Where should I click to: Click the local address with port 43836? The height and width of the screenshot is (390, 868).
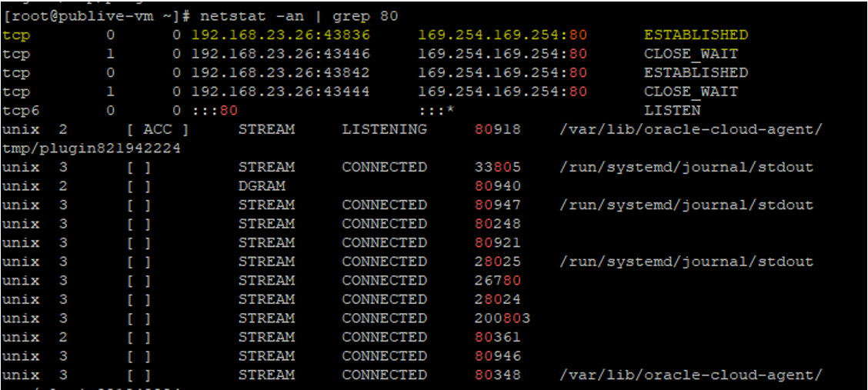280,35
